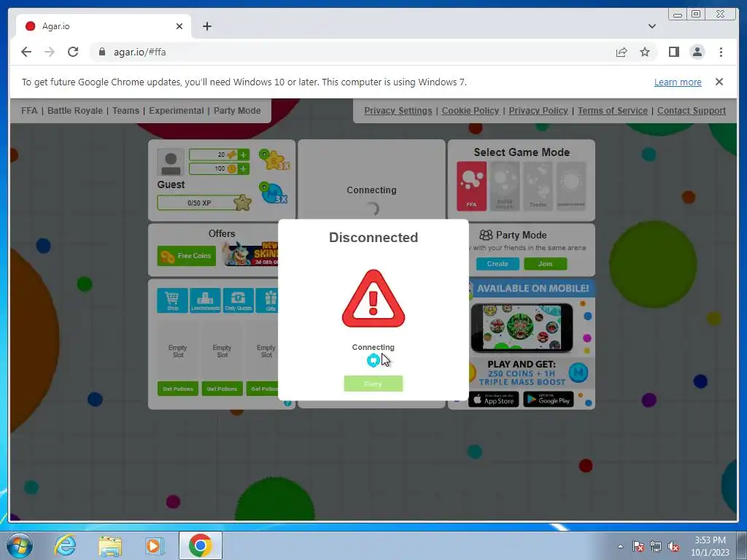The height and width of the screenshot is (560, 747).
Task: Show hidden system tray icons
Action: point(620,546)
